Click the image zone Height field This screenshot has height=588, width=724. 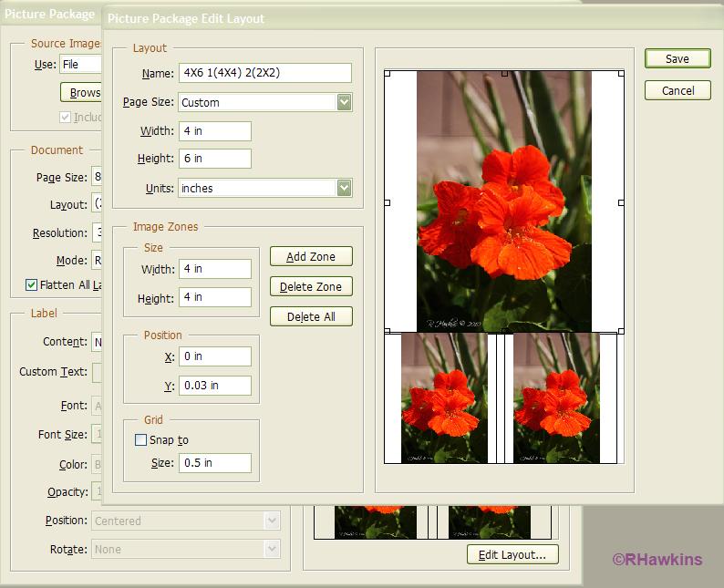click(x=214, y=297)
